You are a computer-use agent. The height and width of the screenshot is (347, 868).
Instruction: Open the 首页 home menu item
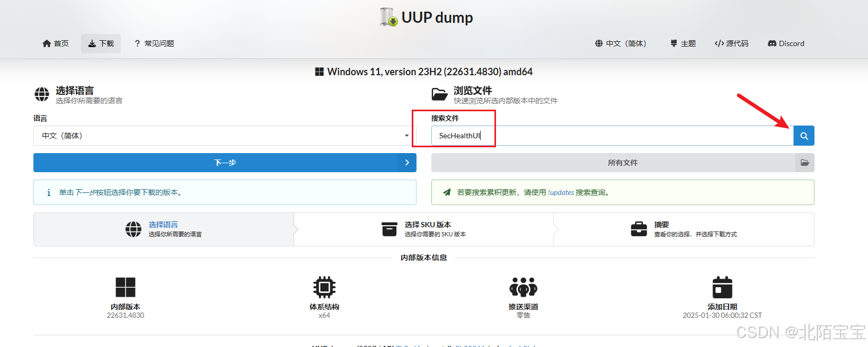pos(56,43)
